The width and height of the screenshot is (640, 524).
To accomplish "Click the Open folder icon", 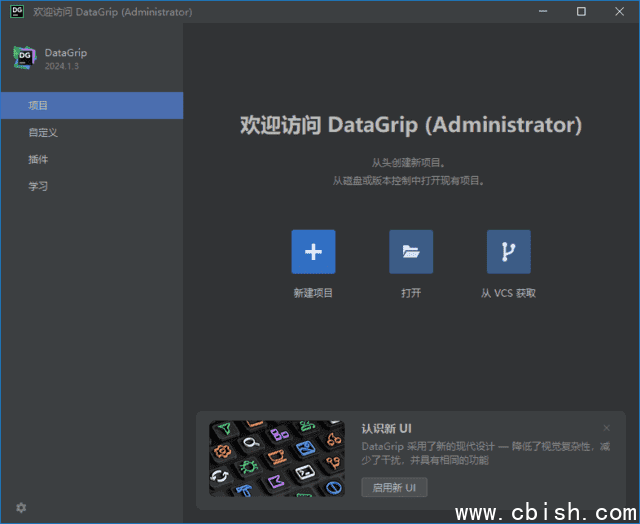I will click(x=411, y=252).
